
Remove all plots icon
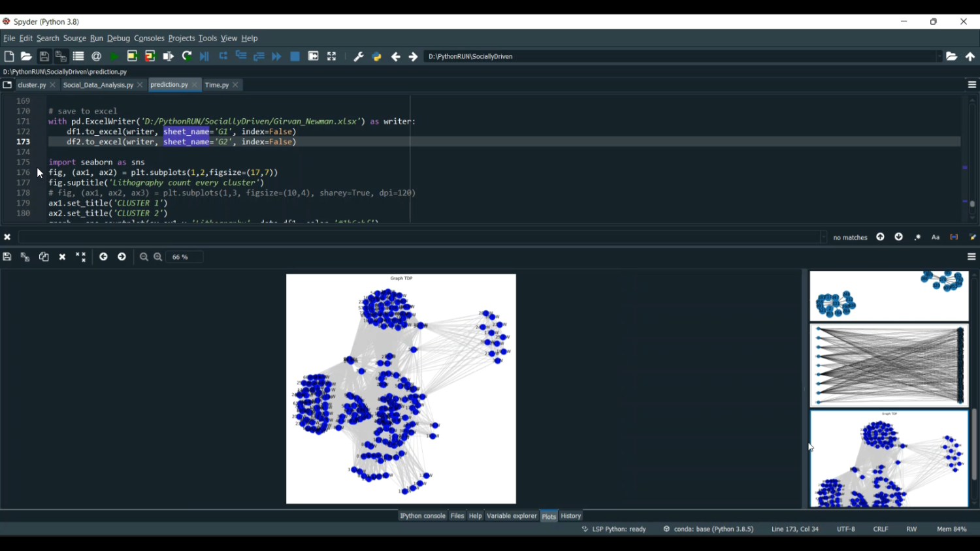pyautogui.click(x=81, y=257)
